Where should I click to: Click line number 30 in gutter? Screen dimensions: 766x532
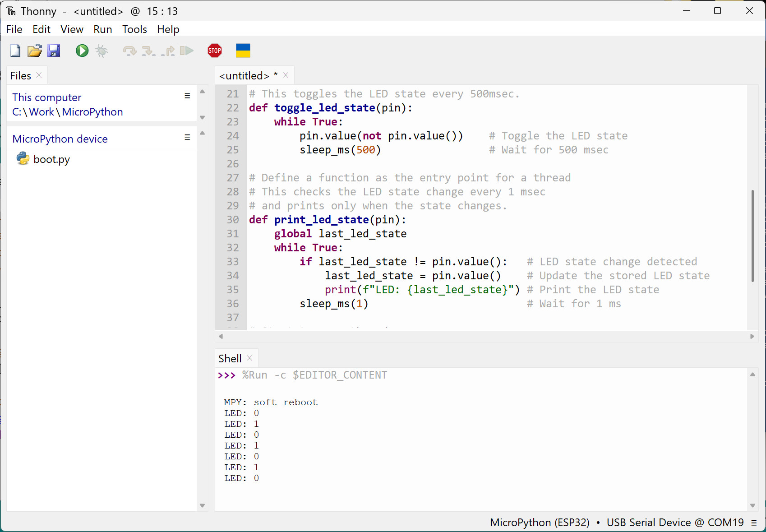coord(233,220)
